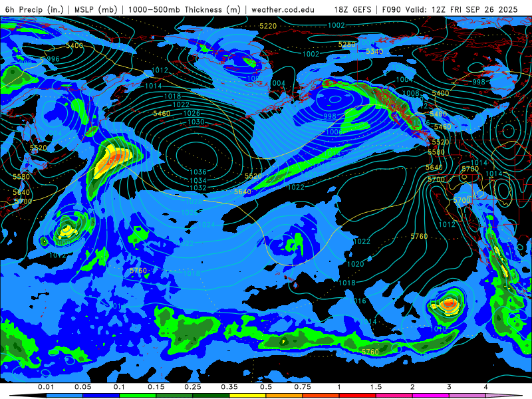Click the orange 0.5–0.75 legend swatch
Screen dimensions: 532x399
click(285, 396)
